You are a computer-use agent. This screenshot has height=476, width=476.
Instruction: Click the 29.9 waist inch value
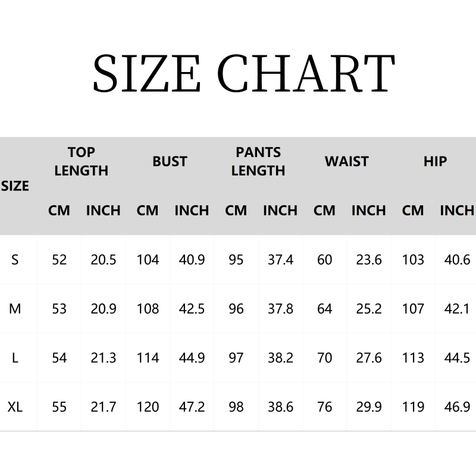pyautogui.click(x=368, y=407)
